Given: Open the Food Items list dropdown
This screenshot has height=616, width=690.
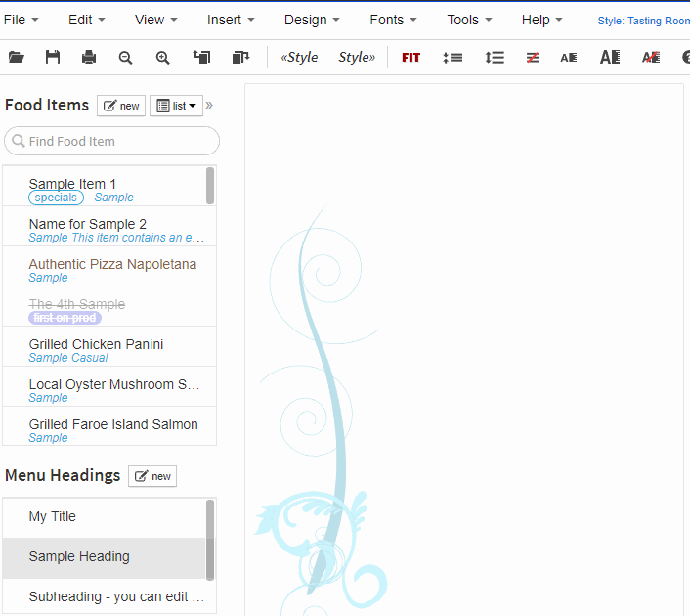Looking at the screenshot, I should click(x=176, y=106).
